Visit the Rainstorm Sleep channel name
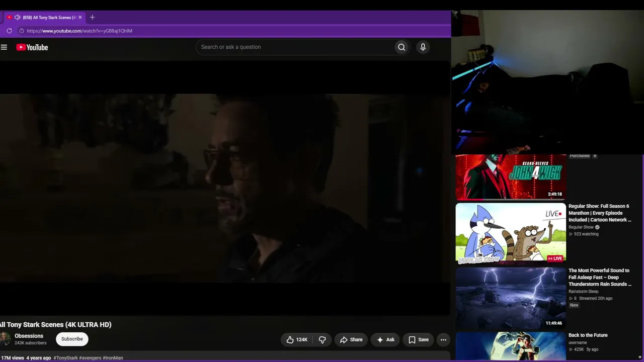Viewport: 644px width, 362px height. coord(584,292)
